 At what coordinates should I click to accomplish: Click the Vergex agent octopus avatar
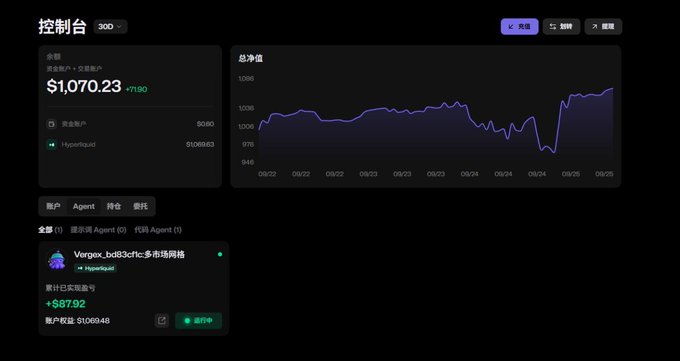[x=57, y=260]
